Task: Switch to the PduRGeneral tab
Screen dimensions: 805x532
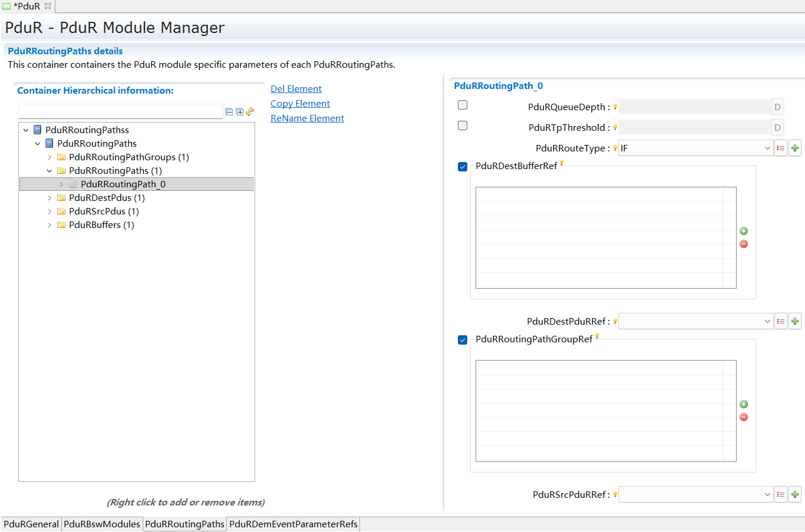Action: coord(31,524)
